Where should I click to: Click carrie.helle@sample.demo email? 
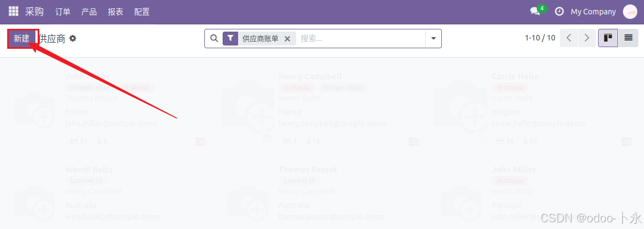538,123
